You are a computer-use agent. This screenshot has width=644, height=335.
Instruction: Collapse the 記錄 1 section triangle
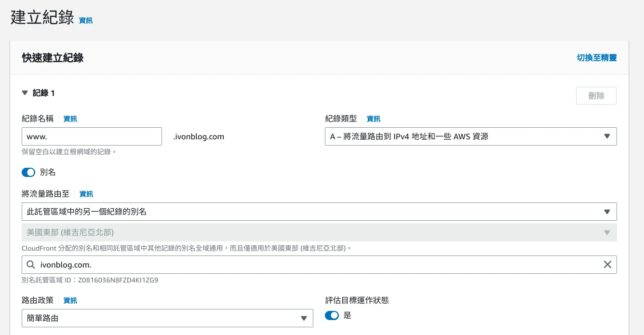(x=25, y=93)
